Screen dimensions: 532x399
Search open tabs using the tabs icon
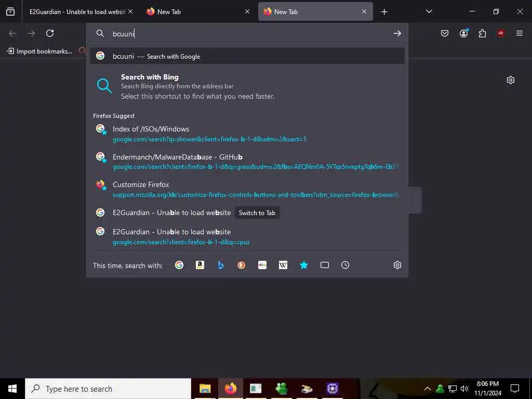click(325, 265)
